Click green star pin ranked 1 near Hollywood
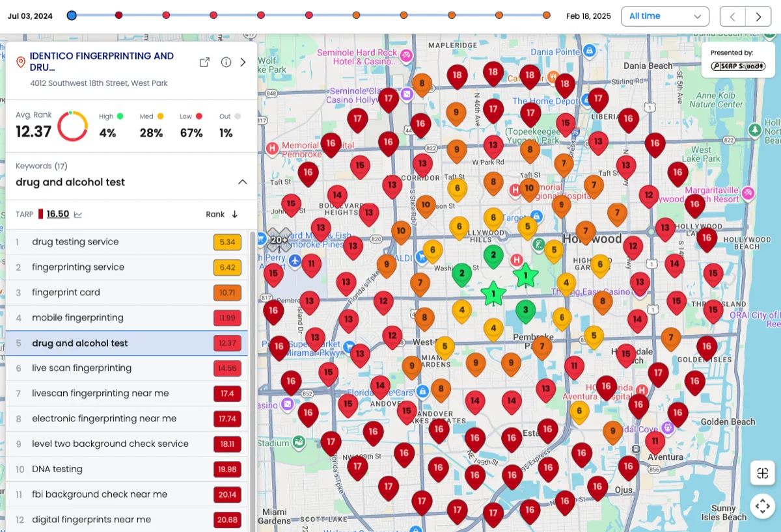This screenshot has width=781, height=532. tap(526, 276)
